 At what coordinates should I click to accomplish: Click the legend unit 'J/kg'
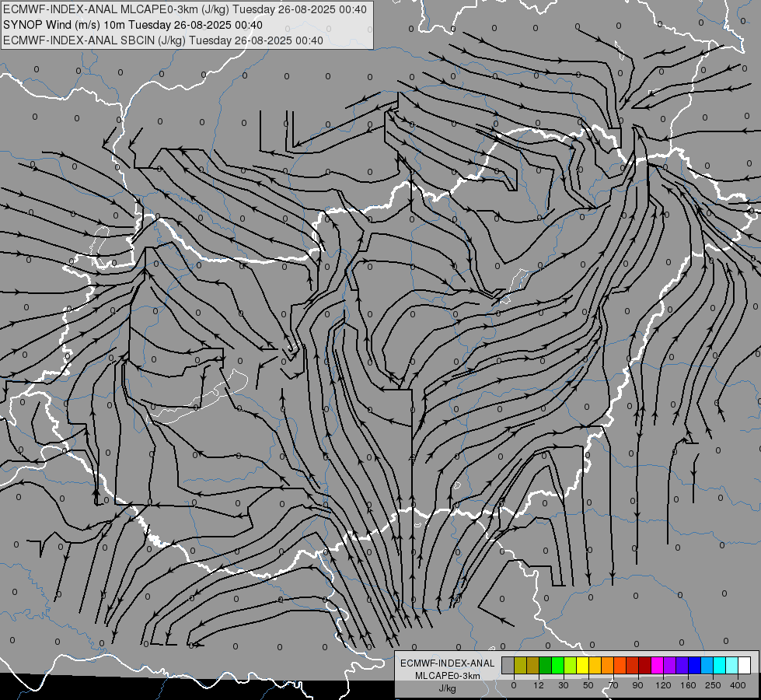tap(447, 688)
